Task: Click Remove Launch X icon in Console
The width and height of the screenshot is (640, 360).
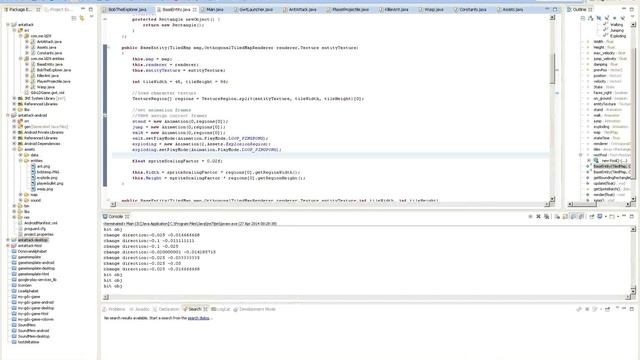Action: (538, 216)
